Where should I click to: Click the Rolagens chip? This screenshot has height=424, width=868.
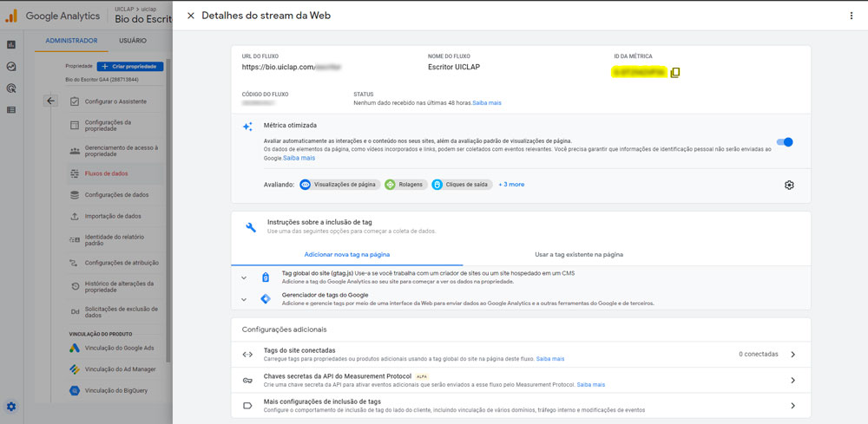406,185
